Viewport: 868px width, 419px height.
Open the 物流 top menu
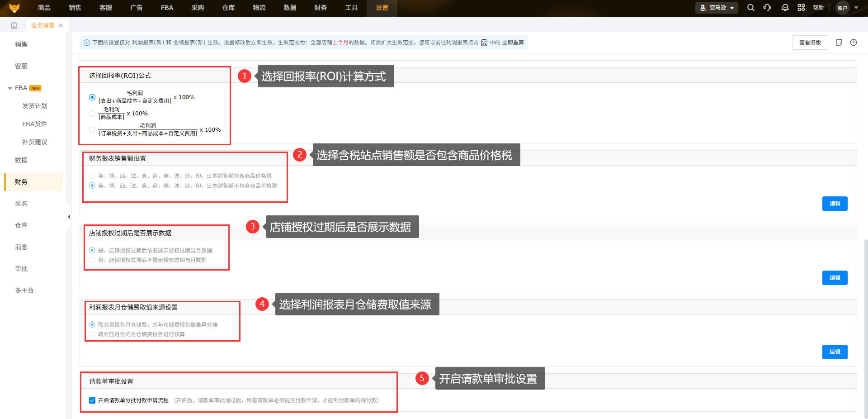coord(259,8)
